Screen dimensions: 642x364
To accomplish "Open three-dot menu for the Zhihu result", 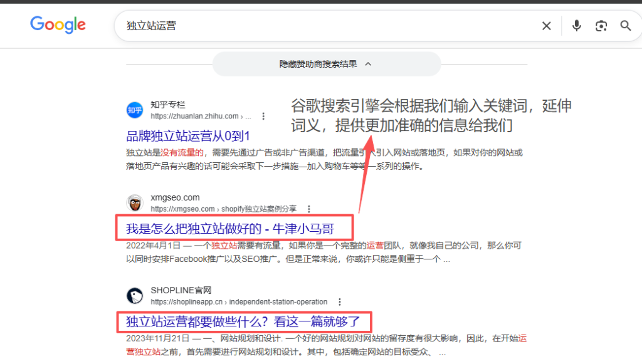I will (264, 117).
